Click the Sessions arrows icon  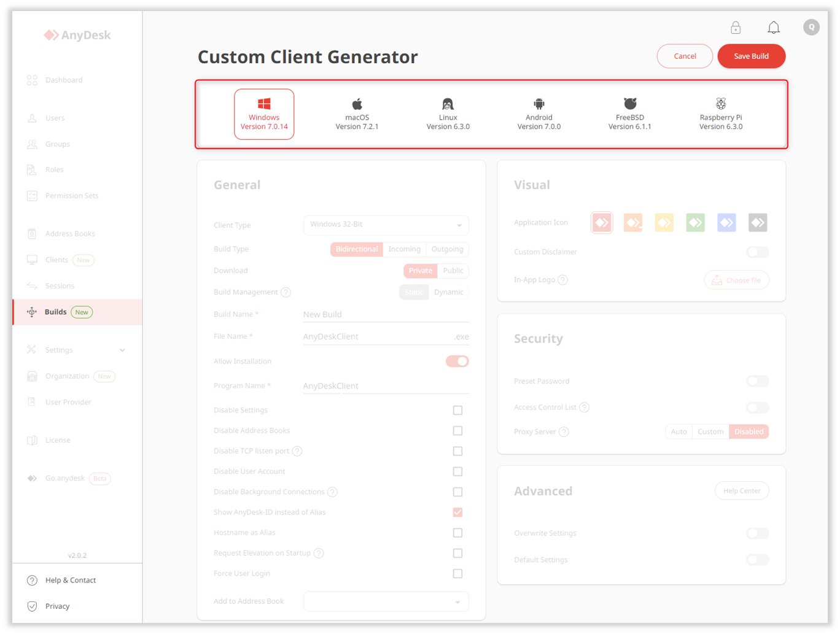click(x=32, y=285)
